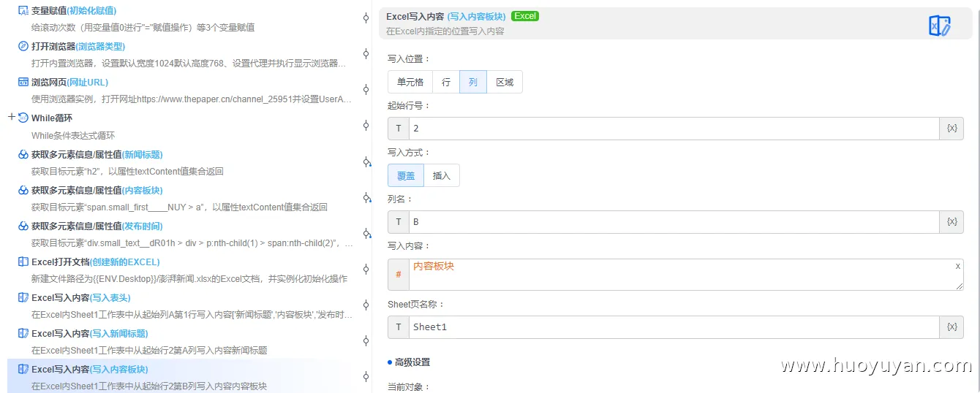Screen dimensions: 980x393
Task: Click the (写入内容板块) label in panel header
Action: click(x=477, y=16)
